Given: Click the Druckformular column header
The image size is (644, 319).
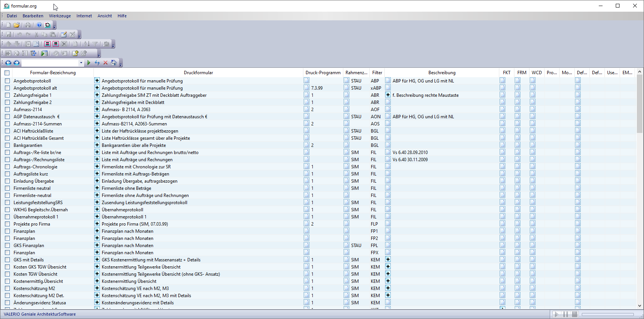Looking at the screenshot, I should 198,73.
